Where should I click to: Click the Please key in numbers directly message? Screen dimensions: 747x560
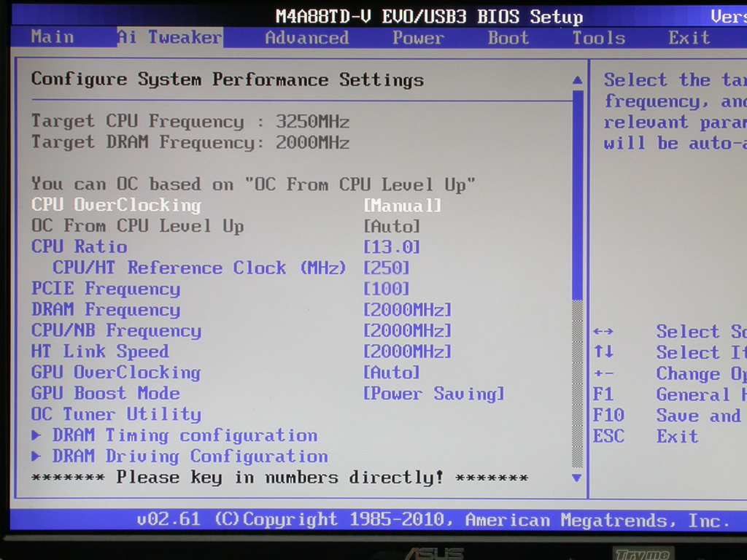coord(279,477)
